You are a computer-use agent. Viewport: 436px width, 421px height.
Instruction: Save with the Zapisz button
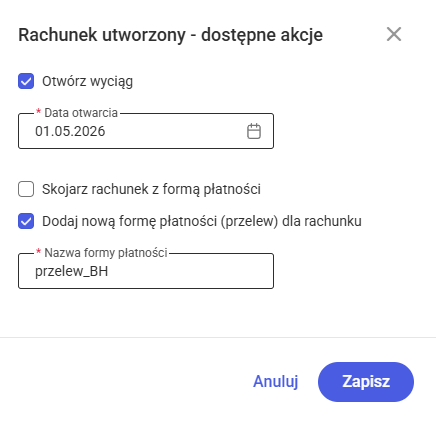[x=366, y=382]
